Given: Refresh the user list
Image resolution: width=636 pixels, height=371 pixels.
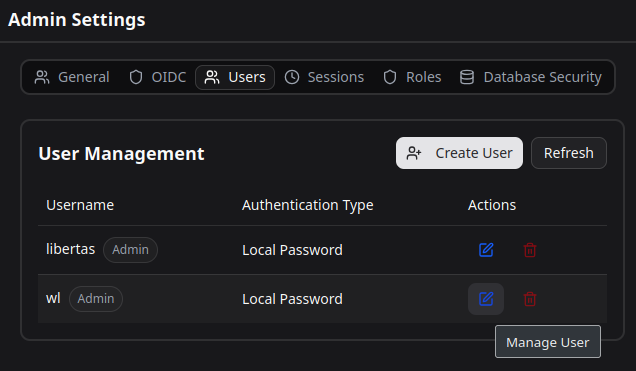Looking at the screenshot, I should click(x=569, y=153).
